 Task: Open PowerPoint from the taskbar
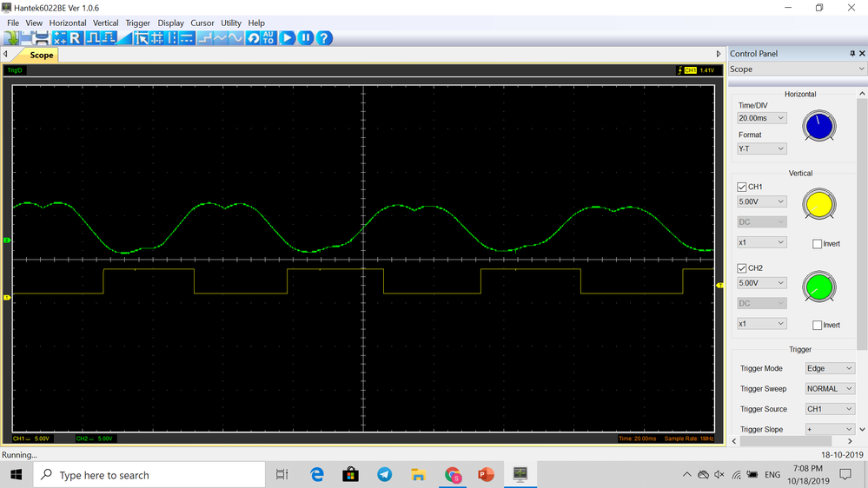pos(486,474)
